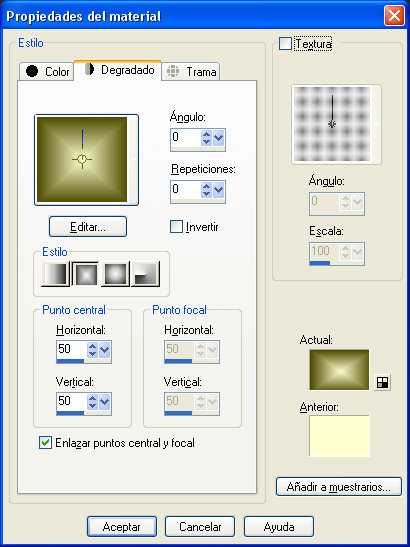The width and height of the screenshot is (410, 547).
Task: Enable the Textura checkbox
Action: (x=285, y=44)
